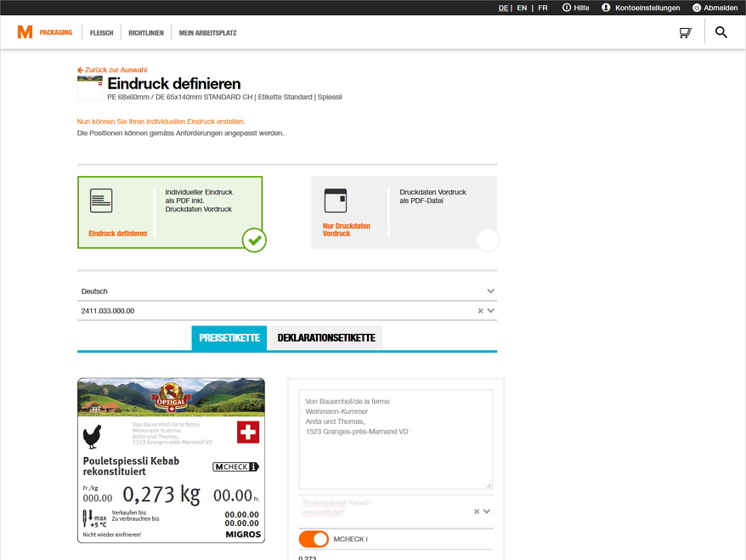Click the farm address text area
746x560 pixels.
pos(396,439)
